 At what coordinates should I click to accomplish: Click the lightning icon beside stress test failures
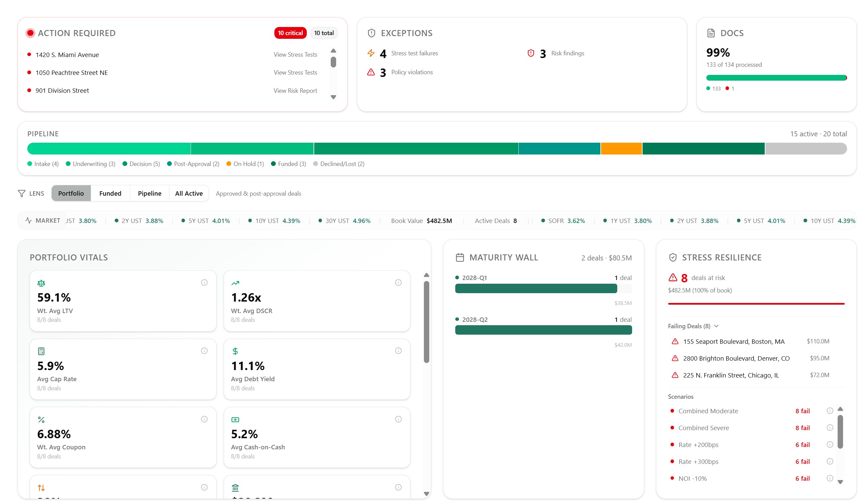(x=371, y=53)
